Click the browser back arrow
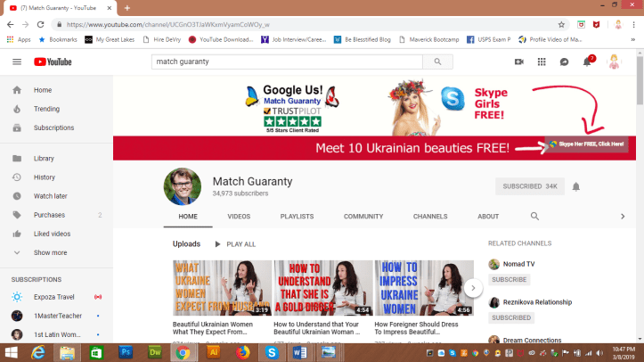The height and width of the screenshot is (362, 644). coord(11,25)
